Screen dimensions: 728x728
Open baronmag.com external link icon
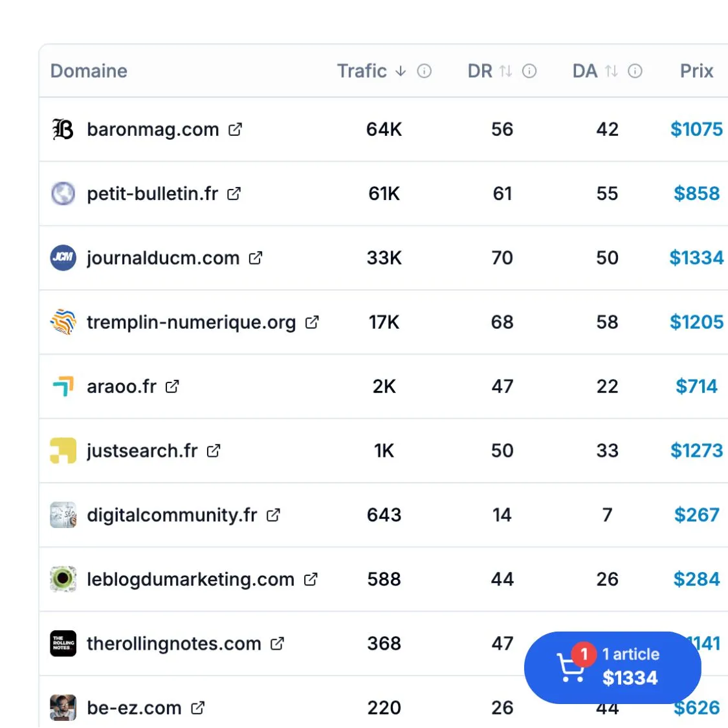(x=236, y=129)
